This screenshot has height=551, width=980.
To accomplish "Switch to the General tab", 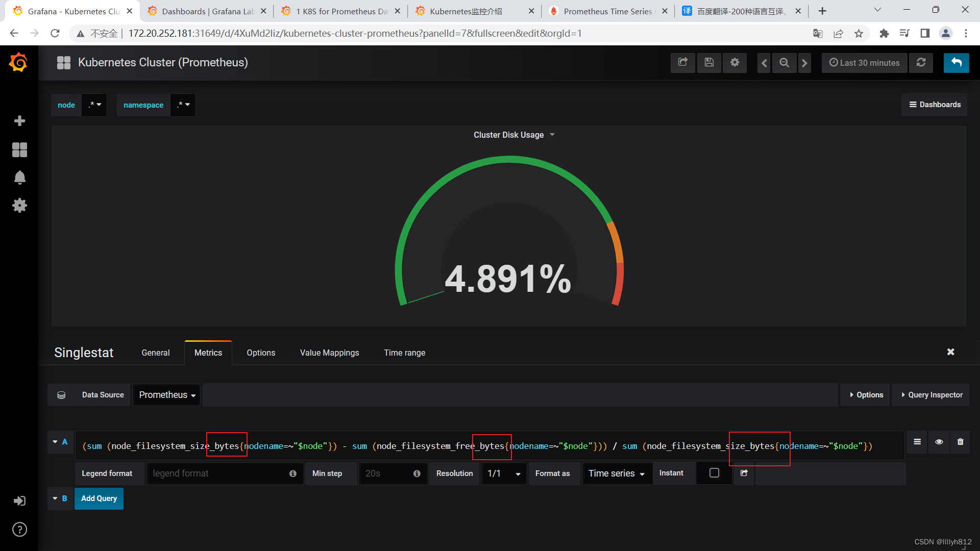I will 156,353.
